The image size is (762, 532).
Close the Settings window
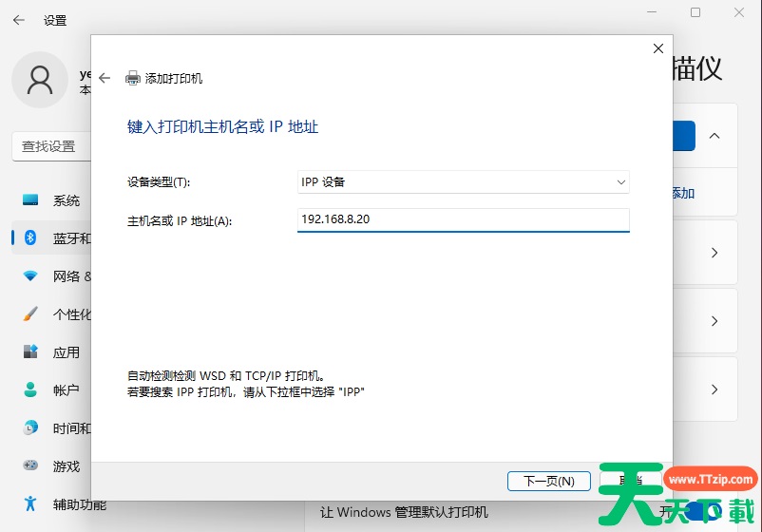738,12
